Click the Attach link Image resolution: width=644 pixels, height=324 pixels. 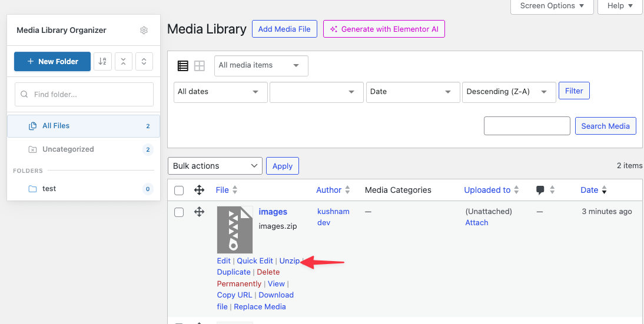click(476, 223)
